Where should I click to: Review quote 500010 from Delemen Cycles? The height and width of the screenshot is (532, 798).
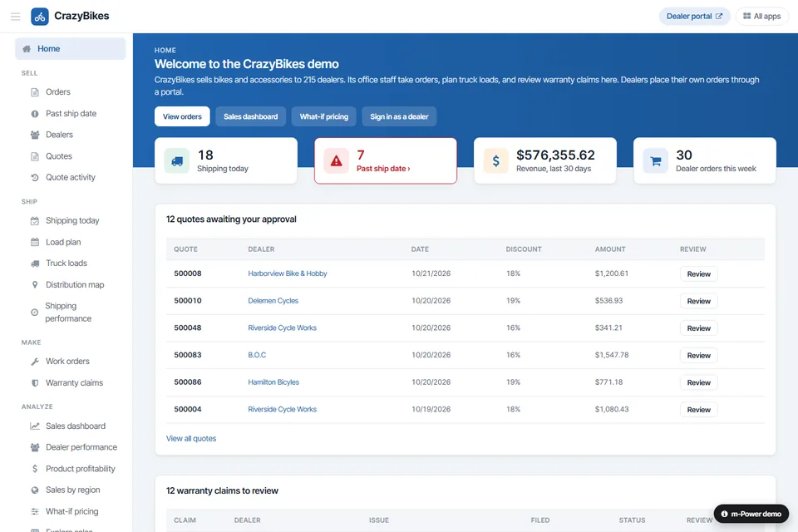tap(699, 302)
